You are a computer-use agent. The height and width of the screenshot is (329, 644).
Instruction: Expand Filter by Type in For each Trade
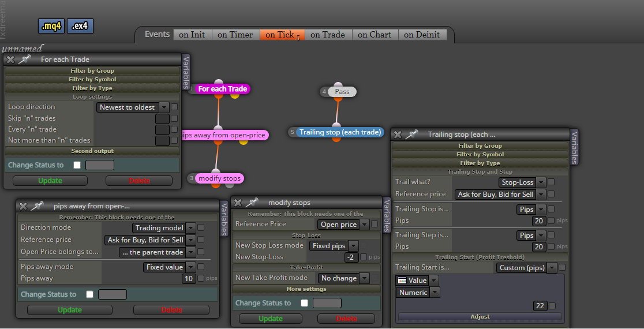pyautogui.click(x=92, y=88)
